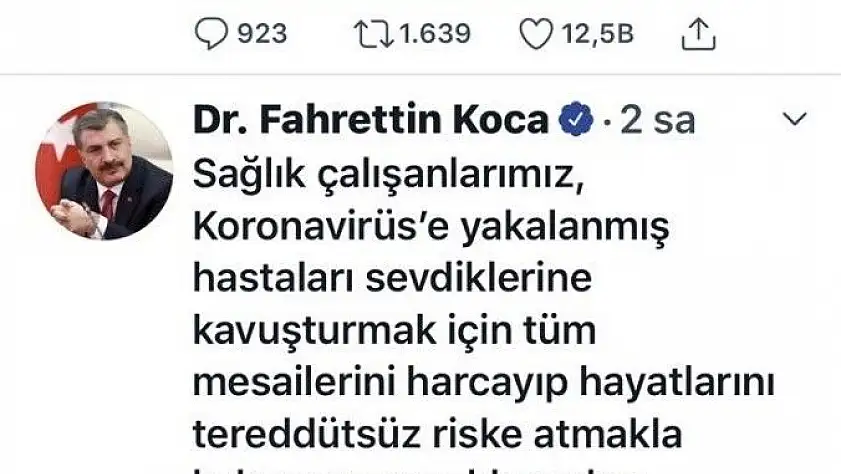Screen dimensions: 841x474
Task: Retweet using the arrows icon
Action: [374, 34]
